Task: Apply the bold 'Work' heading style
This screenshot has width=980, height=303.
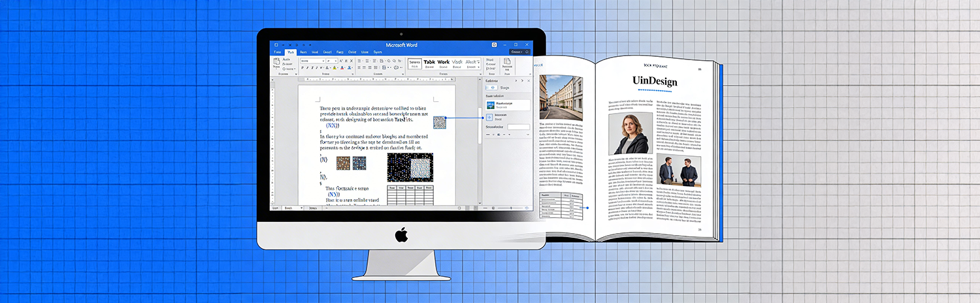Action: tap(443, 63)
